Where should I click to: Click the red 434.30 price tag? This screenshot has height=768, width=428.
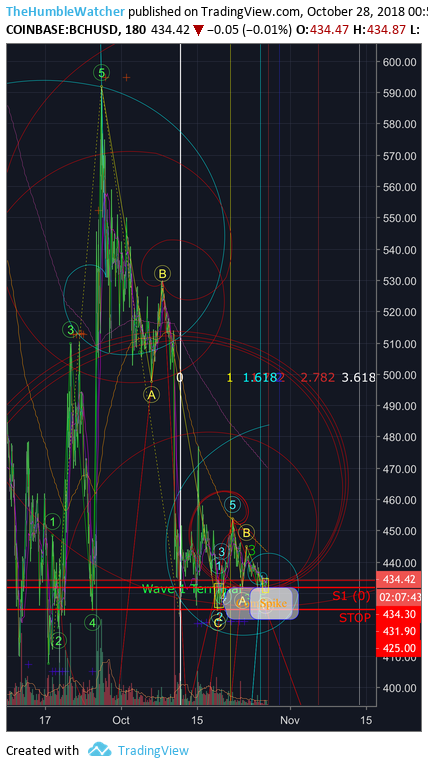(x=399, y=614)
